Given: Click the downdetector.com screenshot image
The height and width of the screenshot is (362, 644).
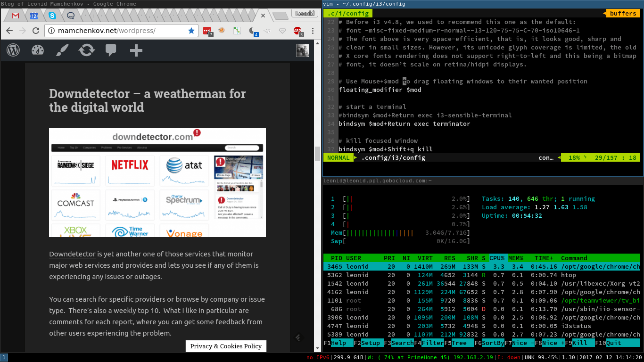Looking at the screenshot, I should pos(157,182).
